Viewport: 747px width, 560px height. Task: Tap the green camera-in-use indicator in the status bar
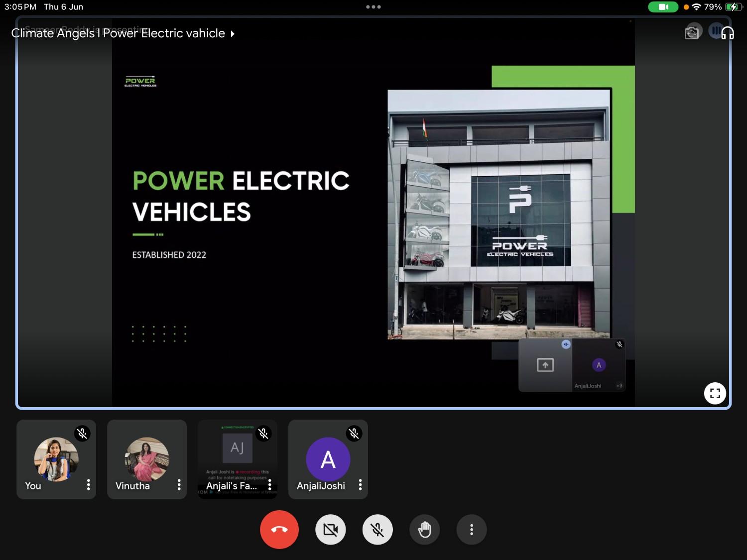pyautogui.click(x=663, y=7)
